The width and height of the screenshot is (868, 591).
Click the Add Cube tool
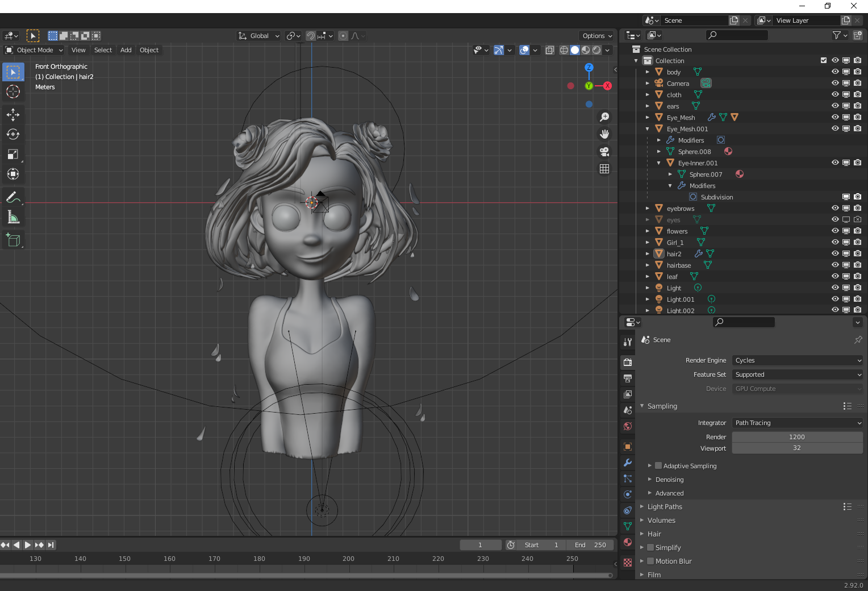tap(13, 240)
